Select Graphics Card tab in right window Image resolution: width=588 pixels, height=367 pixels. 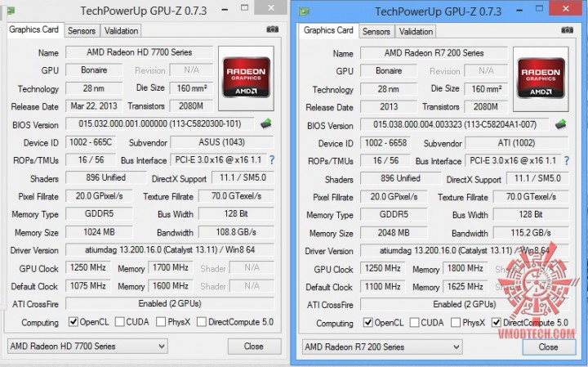[328, 30]
